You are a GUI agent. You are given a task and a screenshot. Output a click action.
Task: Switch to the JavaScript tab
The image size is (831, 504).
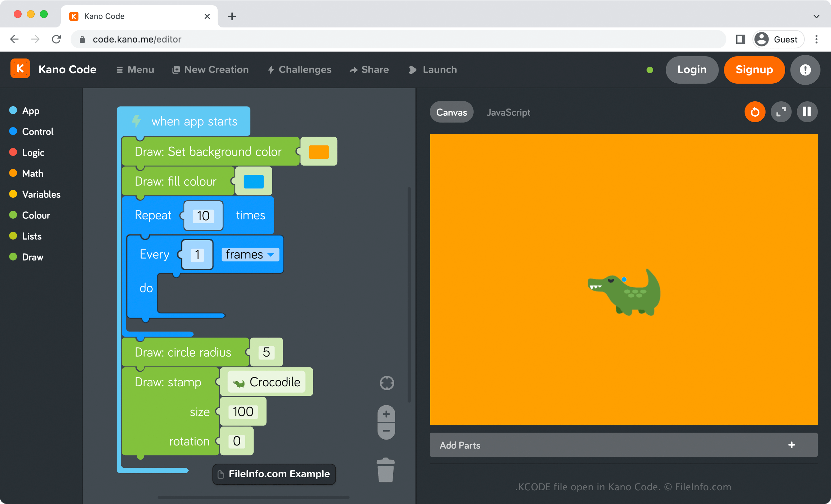[x=508, y=112]
